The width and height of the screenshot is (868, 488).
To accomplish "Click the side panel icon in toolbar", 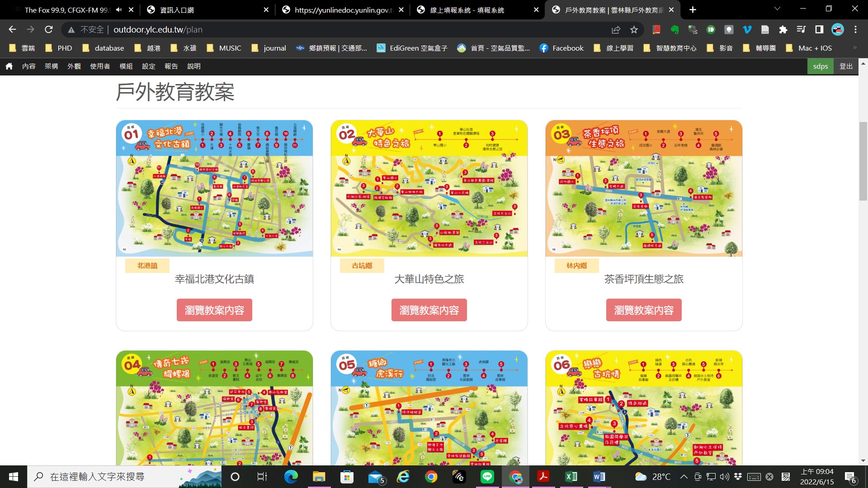I will (x=819, y=29).
